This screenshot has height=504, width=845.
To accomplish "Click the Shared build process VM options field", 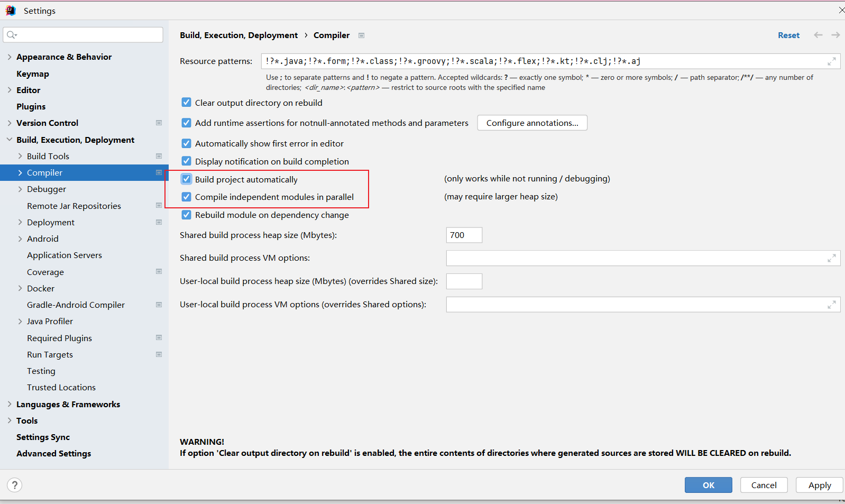I will click(643, 258).
